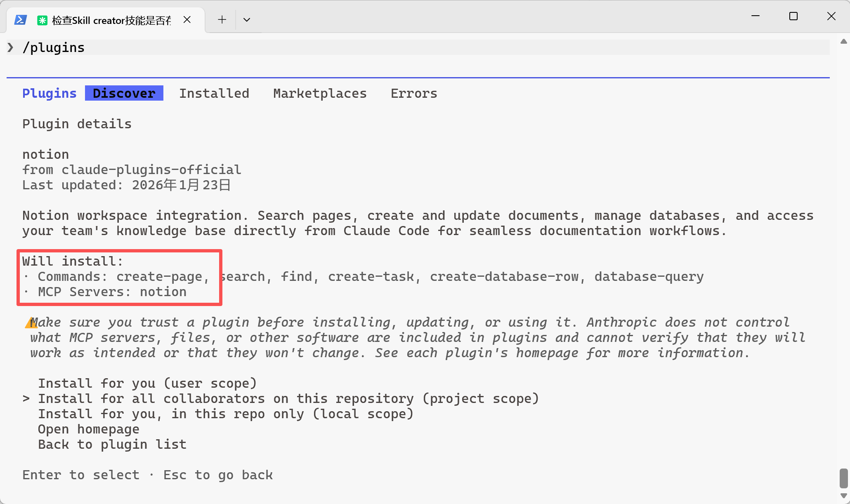
Task: Click the 'Will install:' label
Action: 73,261
